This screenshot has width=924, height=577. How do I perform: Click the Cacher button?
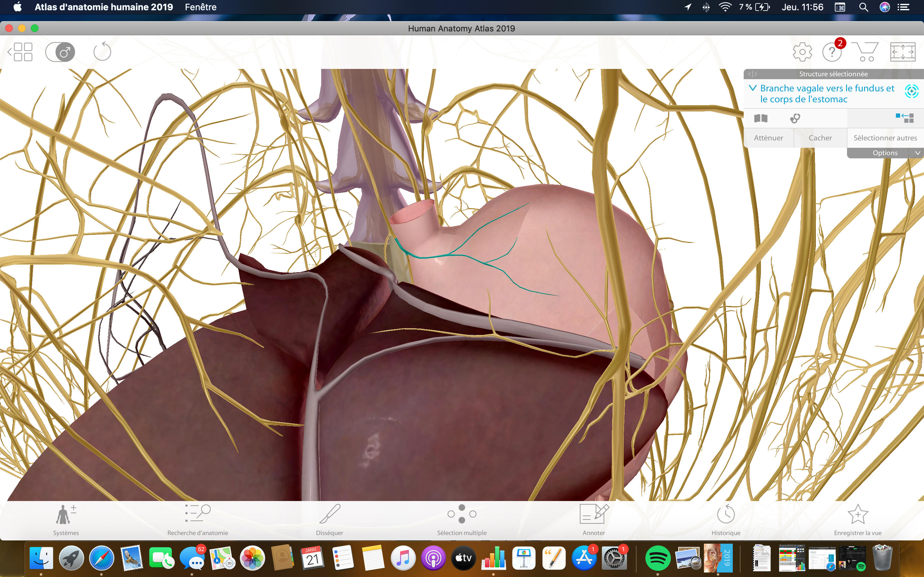click(x=820, y=138)
